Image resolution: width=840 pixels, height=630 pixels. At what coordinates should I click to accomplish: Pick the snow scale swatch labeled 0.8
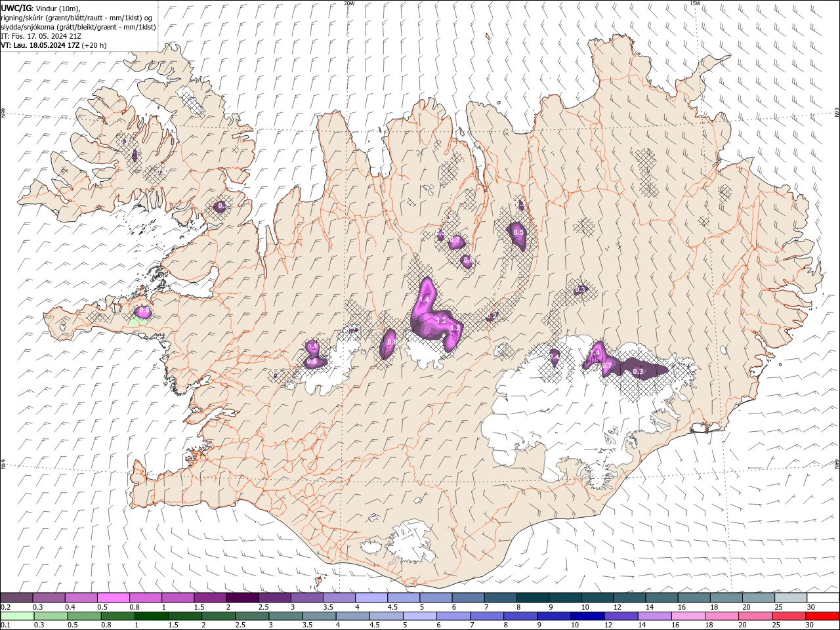pos(146,598)
